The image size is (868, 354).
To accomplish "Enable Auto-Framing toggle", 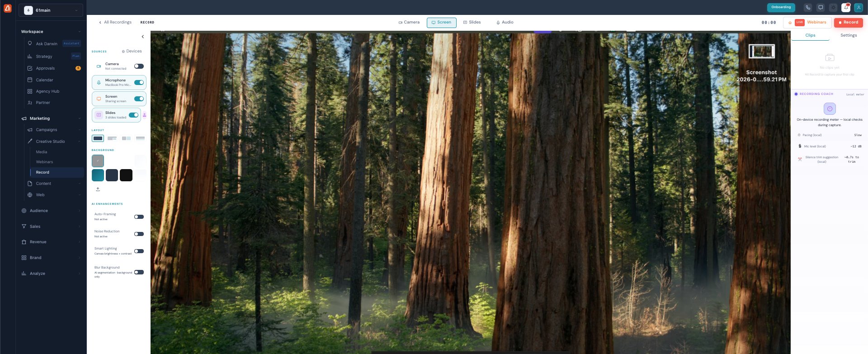I will (x=139, y=217).
